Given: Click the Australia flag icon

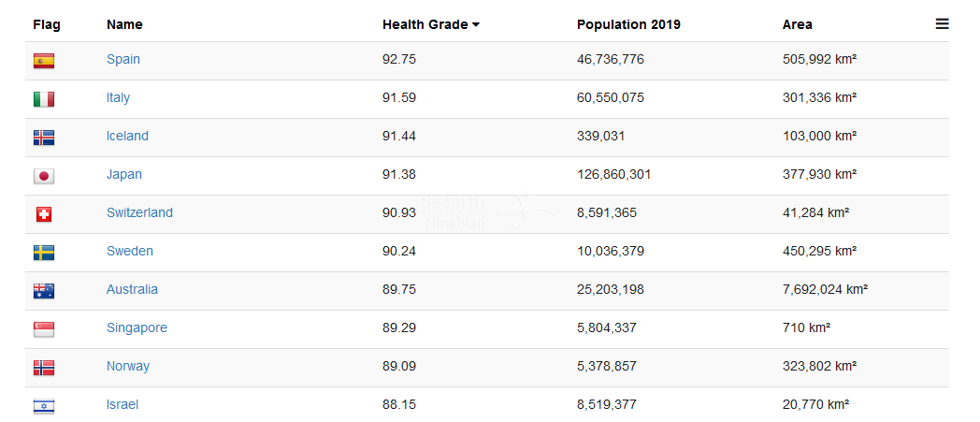Looking at the screenshot, I should pyautogui.click(x=44, y=291).
